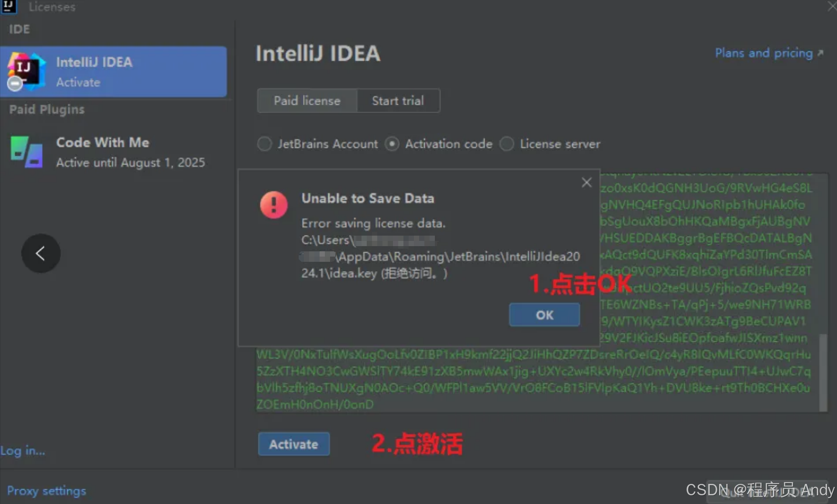Click OK in the Unable to Save Data dialog
This screenshot has height=504, width=837.
click(544, 315)
